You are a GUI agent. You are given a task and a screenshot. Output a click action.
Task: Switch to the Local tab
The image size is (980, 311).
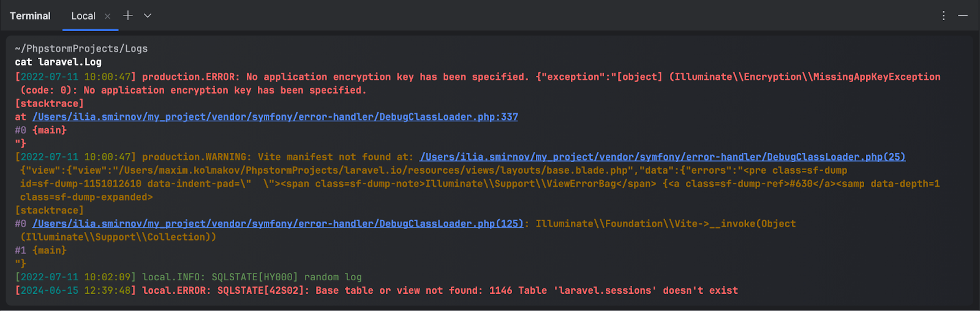point(83,16)
